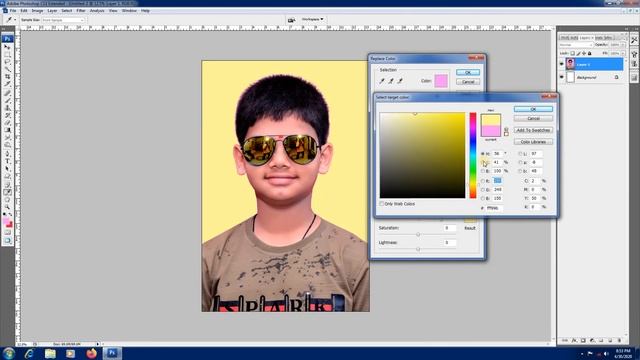Viewport: 640px width, 360px height.
Task: Click lock transparent pixels icon
Action: click(573, 53)
